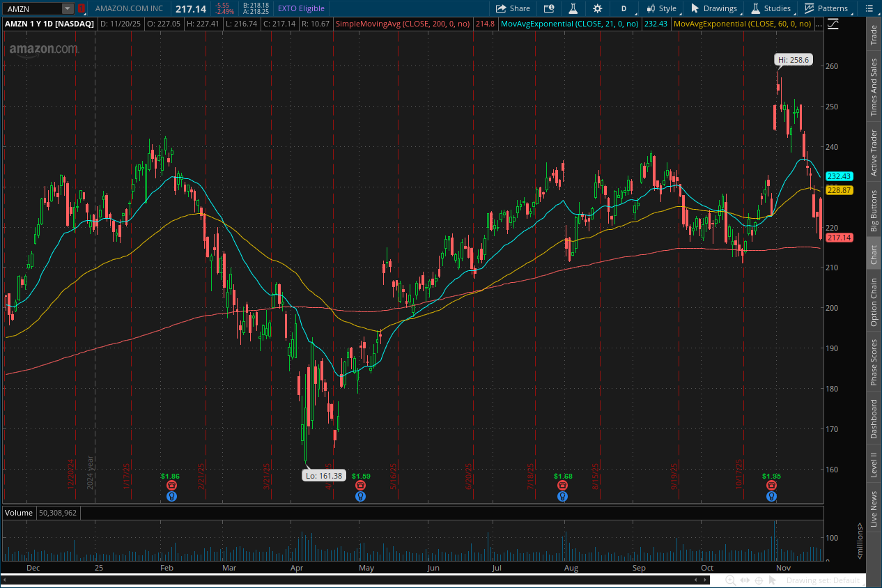The width and height of the screenshot is (882, 588).
Task: Open the quick-time clock icon
Action: click(x=549, y=8)
